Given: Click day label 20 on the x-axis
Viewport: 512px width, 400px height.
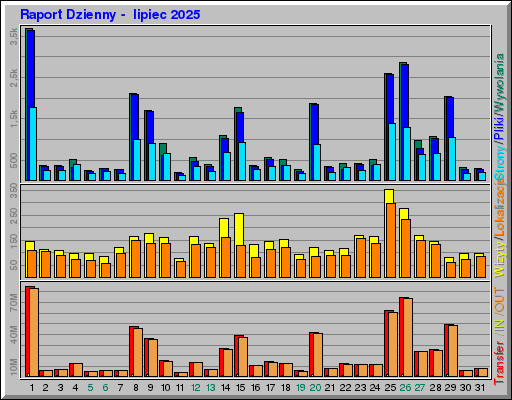Looking at the screenshot, I should [x=315, y=388].
